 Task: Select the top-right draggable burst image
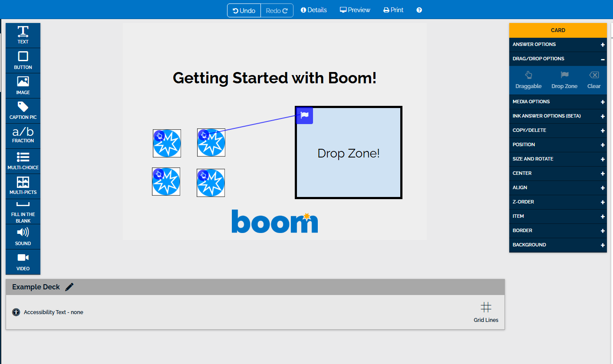pos(211,143)
